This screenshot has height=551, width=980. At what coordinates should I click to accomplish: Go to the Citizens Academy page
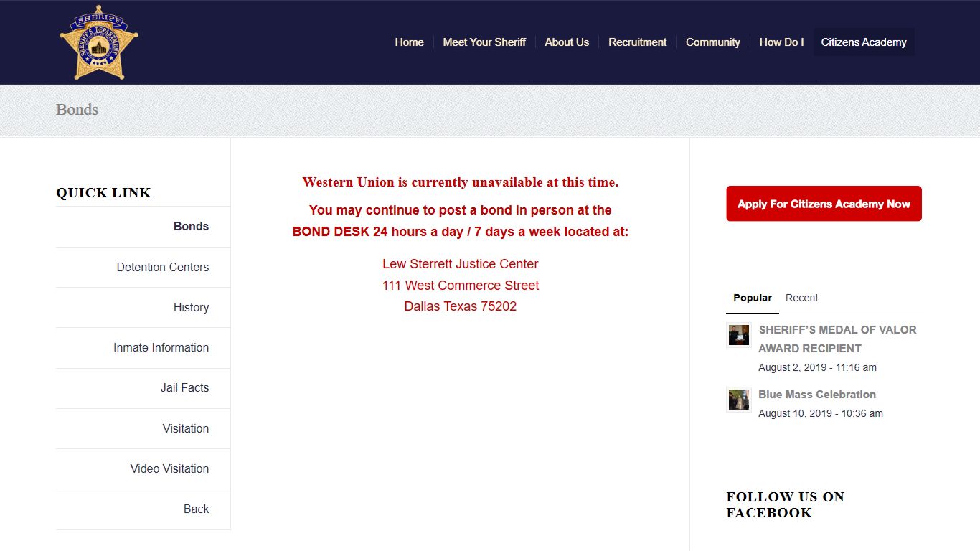click(864, 42)
